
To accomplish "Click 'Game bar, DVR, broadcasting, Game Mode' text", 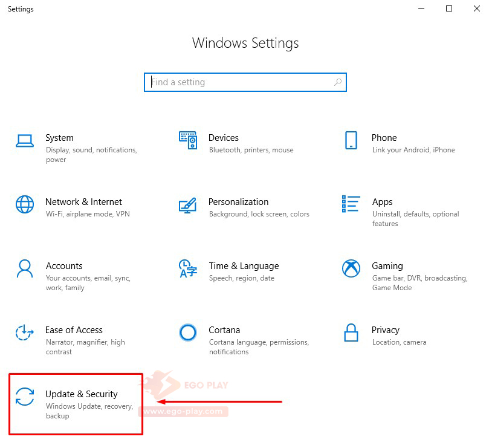I will [419, 283].
